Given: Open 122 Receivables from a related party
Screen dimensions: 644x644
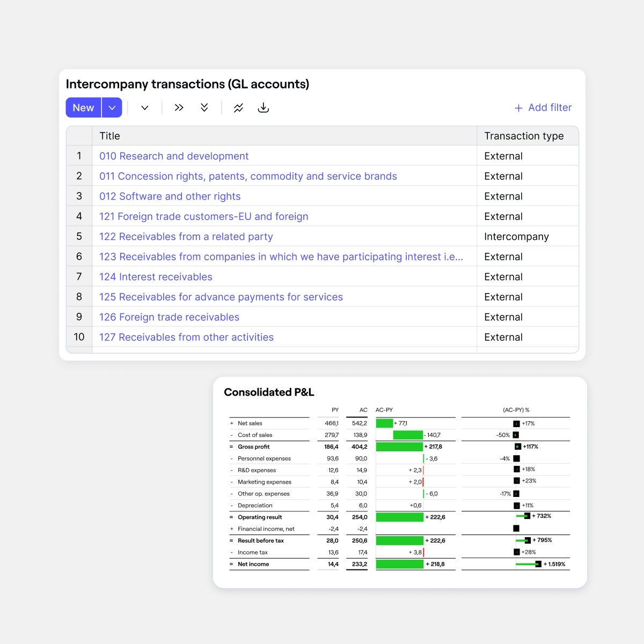Looking at the screenshot, I should (186, 237).
